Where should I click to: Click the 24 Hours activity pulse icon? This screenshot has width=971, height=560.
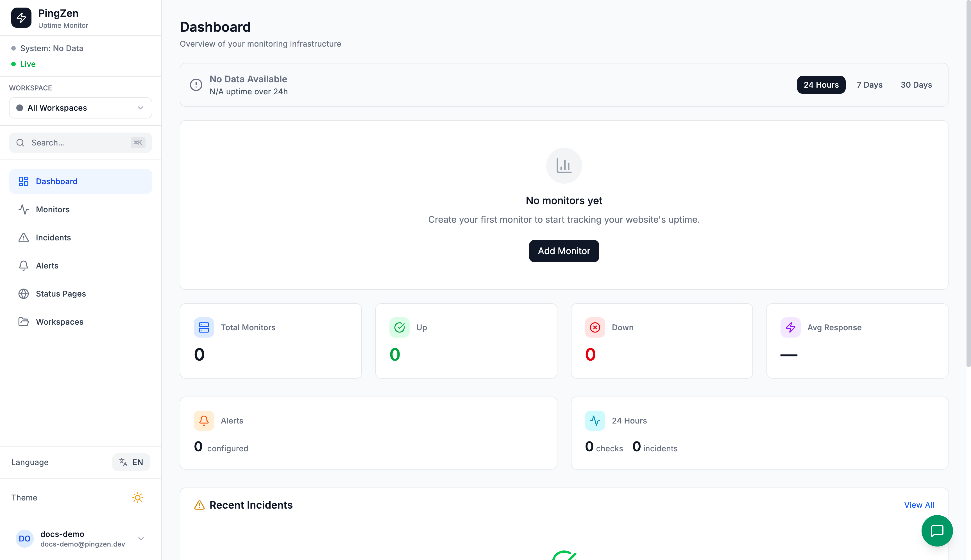[x=595, y=420]
